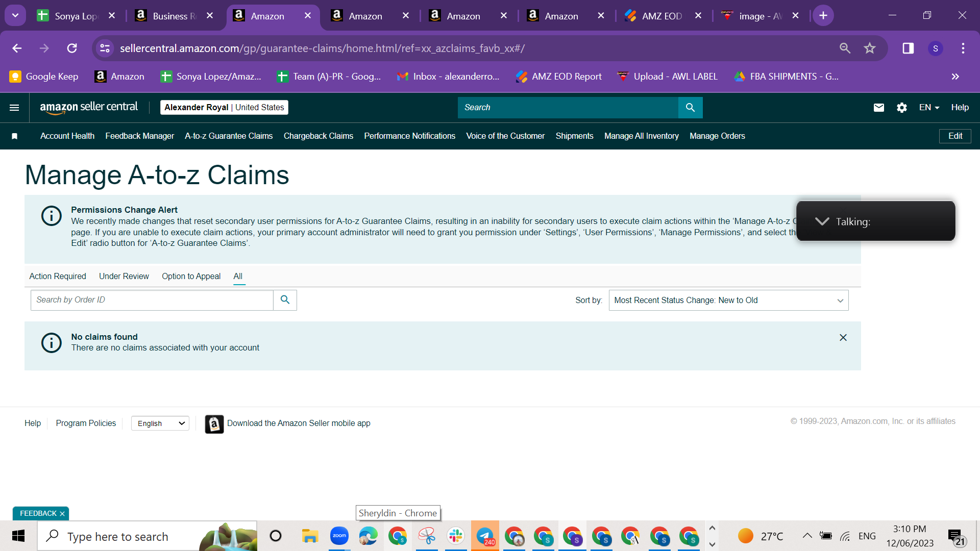Open the Windows notification center icon
Viewport: 980px width, 551px height.
[x=956, y=537]
